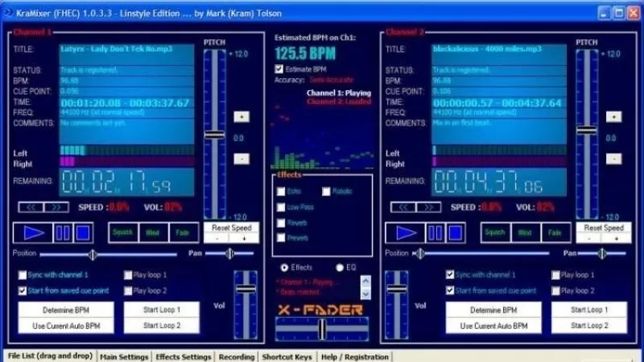The image size is (644, 362).
Task: Click Start Loop 2 on Channel 1
Action: tap(162, 326)
